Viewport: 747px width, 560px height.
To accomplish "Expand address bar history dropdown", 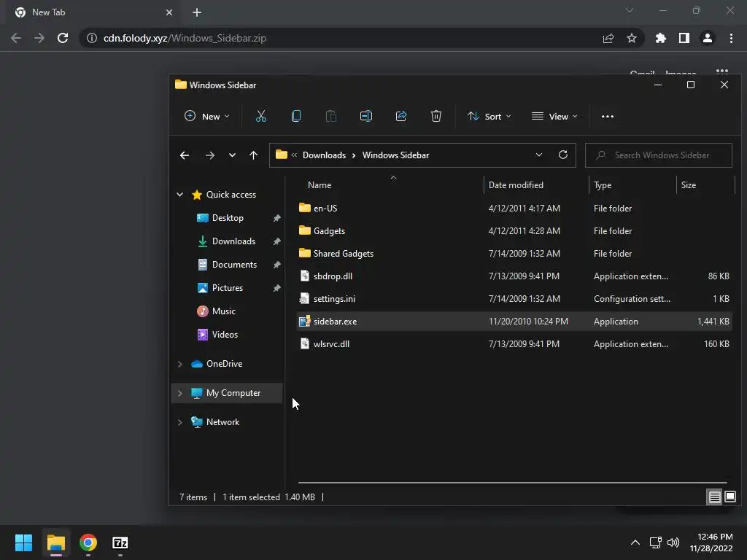I will 539,155.
